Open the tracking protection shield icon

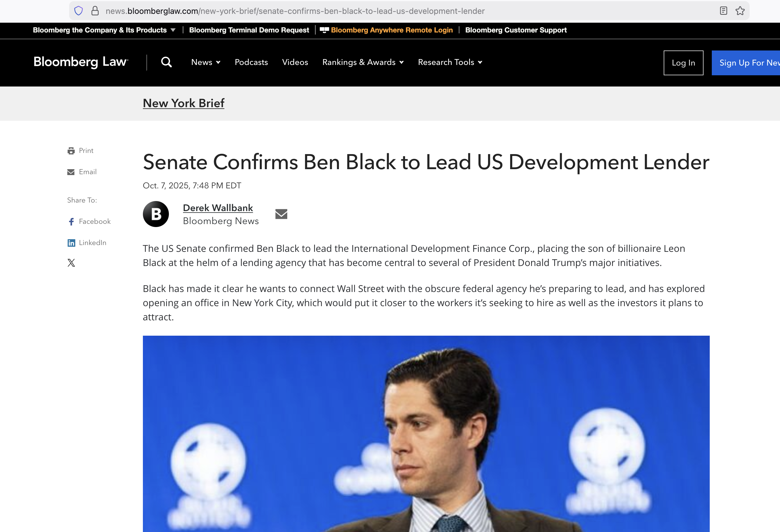coord(79,11)
